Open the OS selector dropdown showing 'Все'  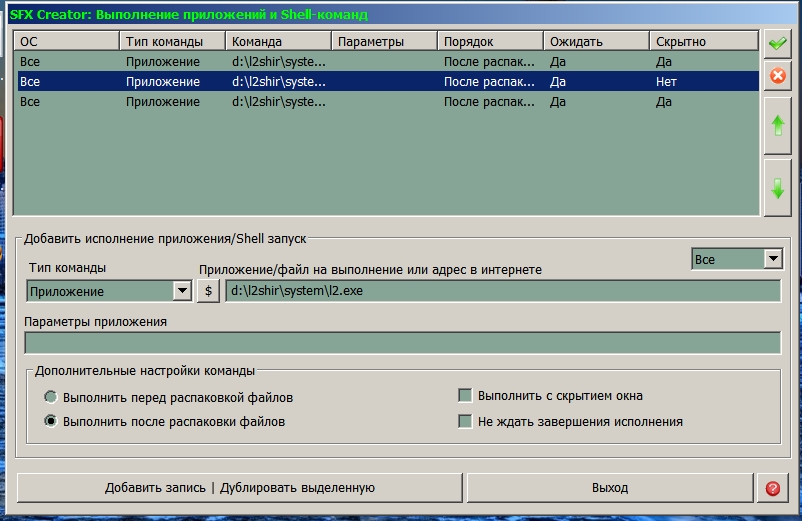tap(772, 259)
